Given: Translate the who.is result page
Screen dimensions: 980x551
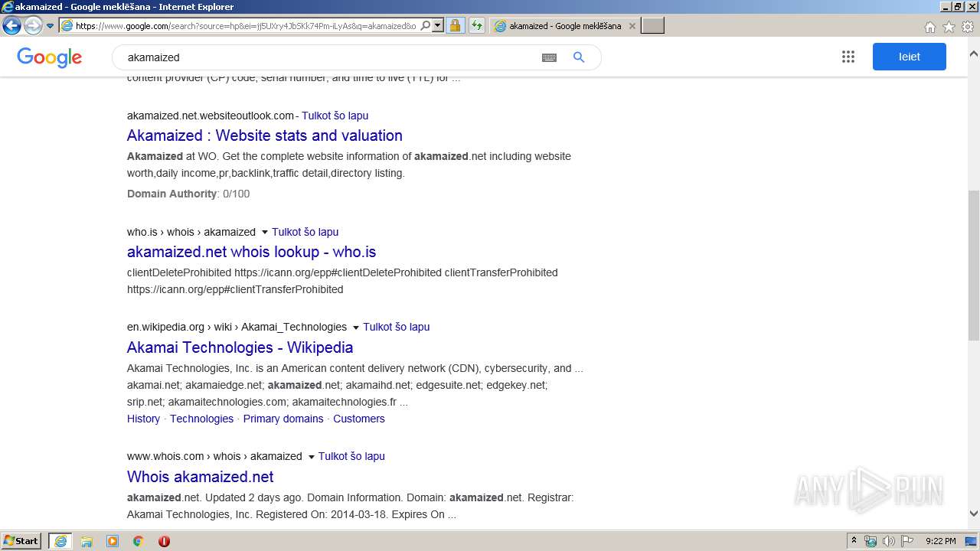Looking at the screenshot, I should (x=305, y=232).
